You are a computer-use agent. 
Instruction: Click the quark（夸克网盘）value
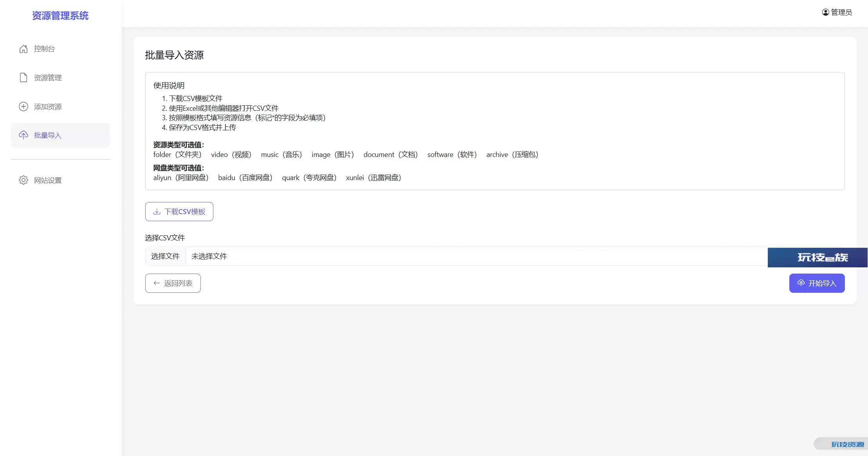click(309, 178)
